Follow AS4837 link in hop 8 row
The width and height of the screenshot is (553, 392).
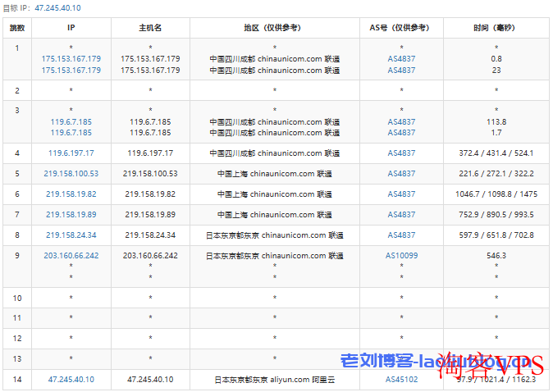[x=401, y=235]
